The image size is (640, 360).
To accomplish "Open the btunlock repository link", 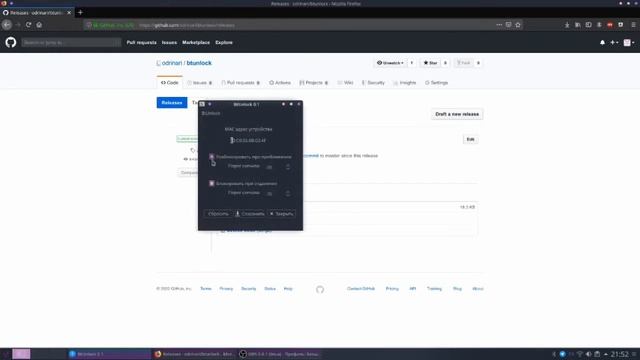I will [199, 63].
